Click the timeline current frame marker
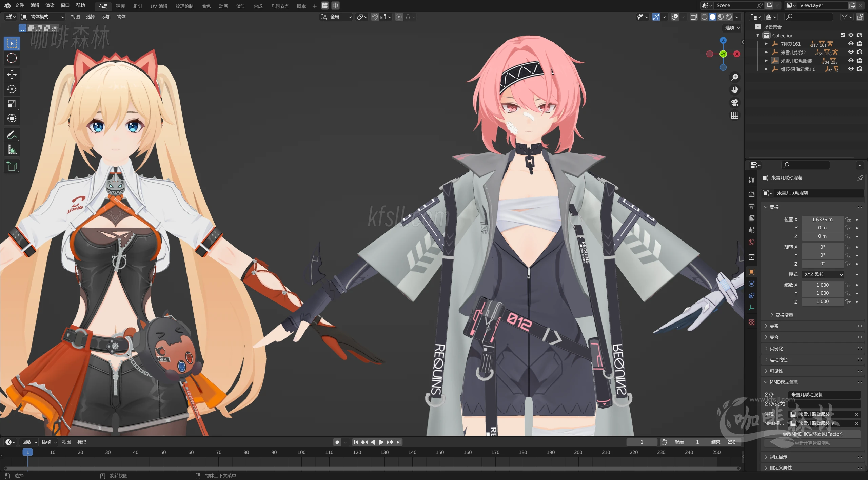 [x=28, y=452]
